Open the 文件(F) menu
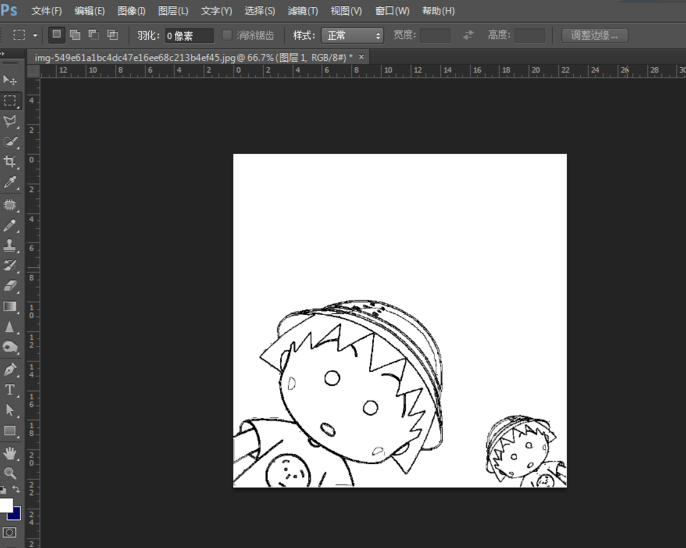This screenshot has height=548, width=686. coord(46,11)
